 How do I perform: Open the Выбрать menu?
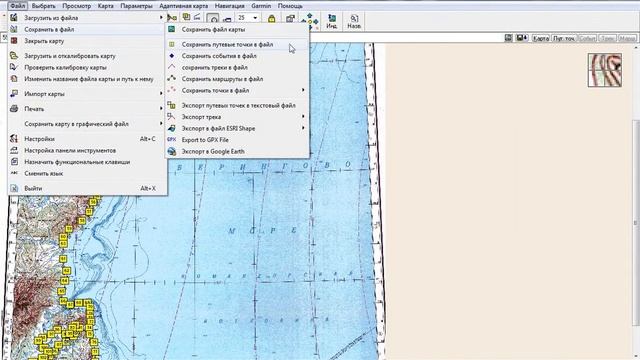[x=43, y=6]
